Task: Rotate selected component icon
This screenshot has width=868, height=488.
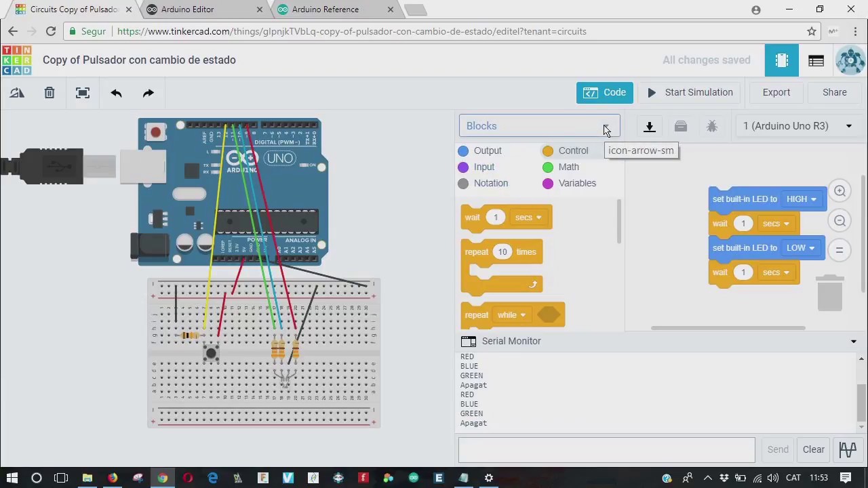Action: coord(17,93)
